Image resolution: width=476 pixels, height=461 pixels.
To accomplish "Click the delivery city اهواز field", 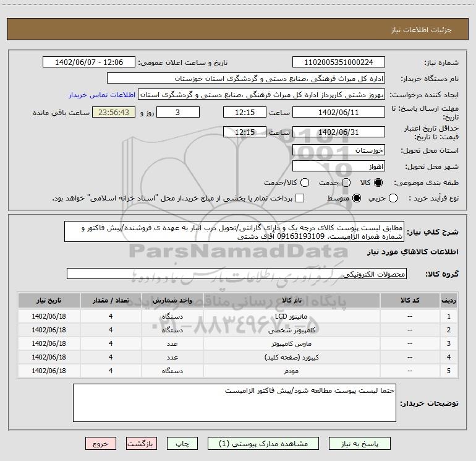I will pos(339,166).
